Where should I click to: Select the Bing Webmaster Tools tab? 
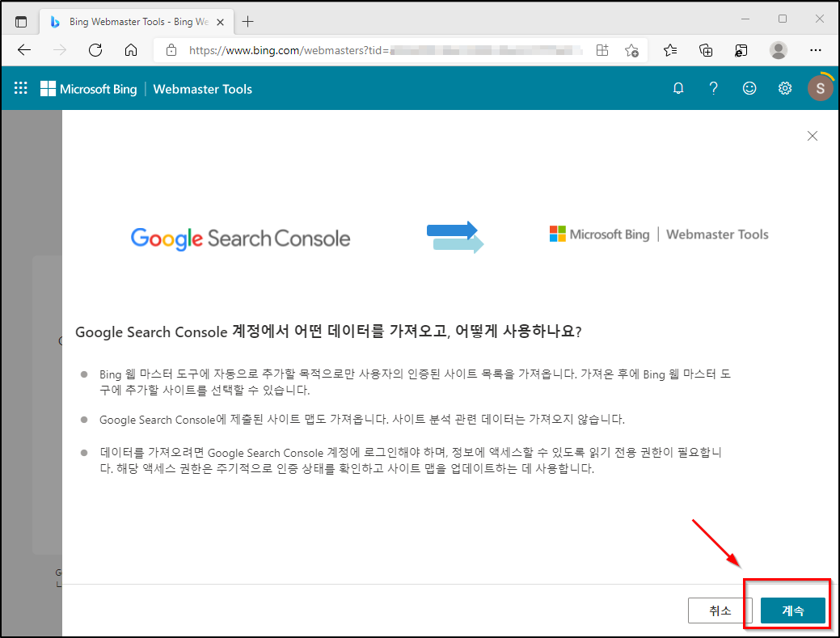click(x=137, y=22)
